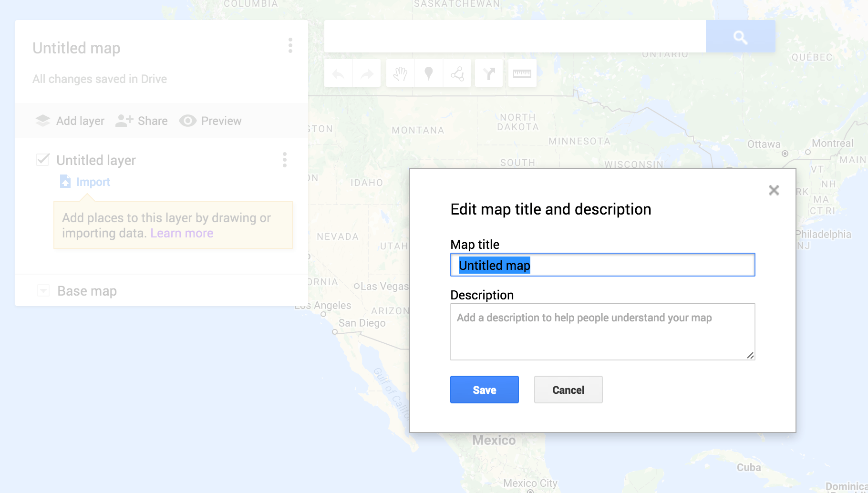Click the Undo arrow in map toolbar
Viewport: 868px width, 493px height.
[338, 73]
